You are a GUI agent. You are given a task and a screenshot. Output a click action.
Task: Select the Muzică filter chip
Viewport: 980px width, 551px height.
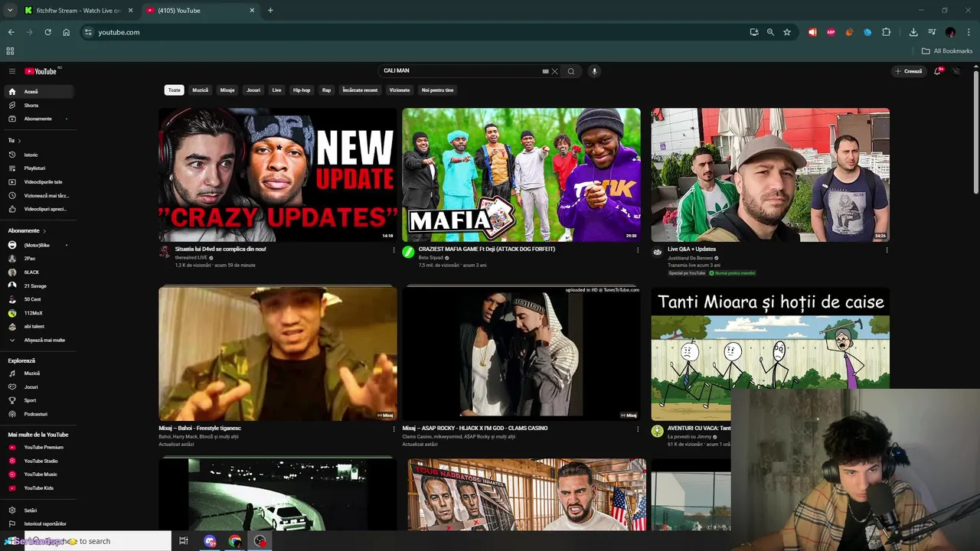tap(201, 90)
